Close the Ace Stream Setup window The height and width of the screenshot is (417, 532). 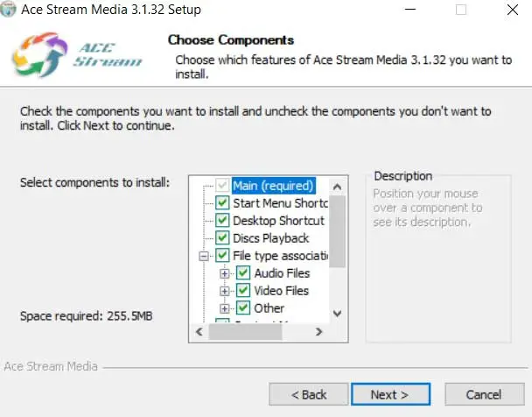510,11
